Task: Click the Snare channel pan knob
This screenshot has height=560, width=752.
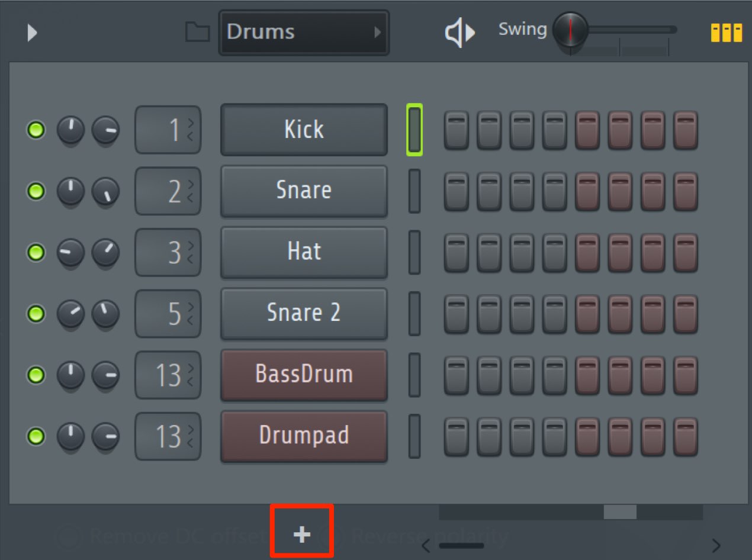Action: 70,191
